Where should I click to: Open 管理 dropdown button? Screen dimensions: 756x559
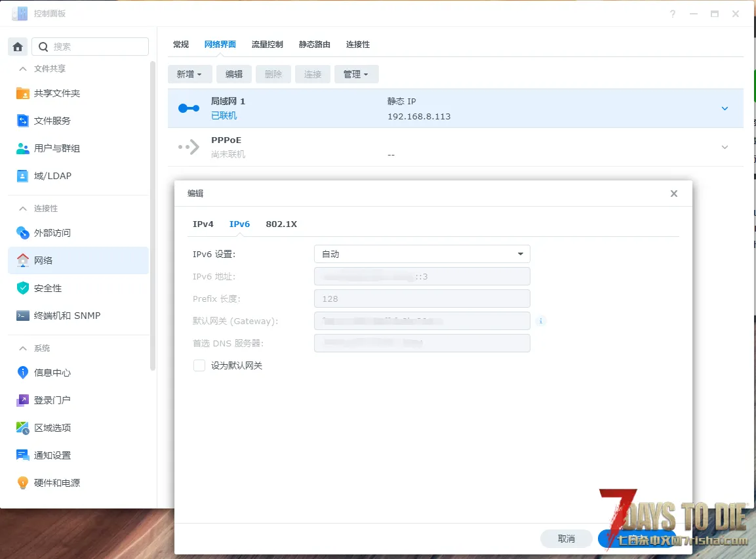(356, 74)
